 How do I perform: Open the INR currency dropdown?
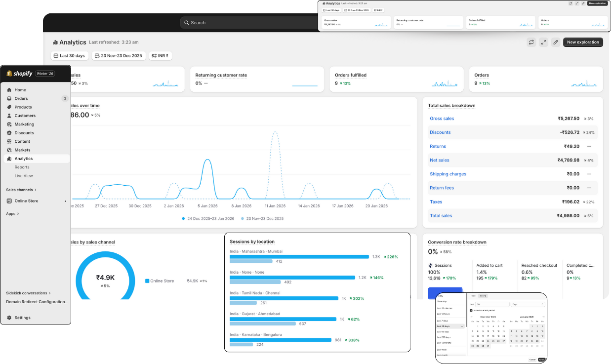161,56
